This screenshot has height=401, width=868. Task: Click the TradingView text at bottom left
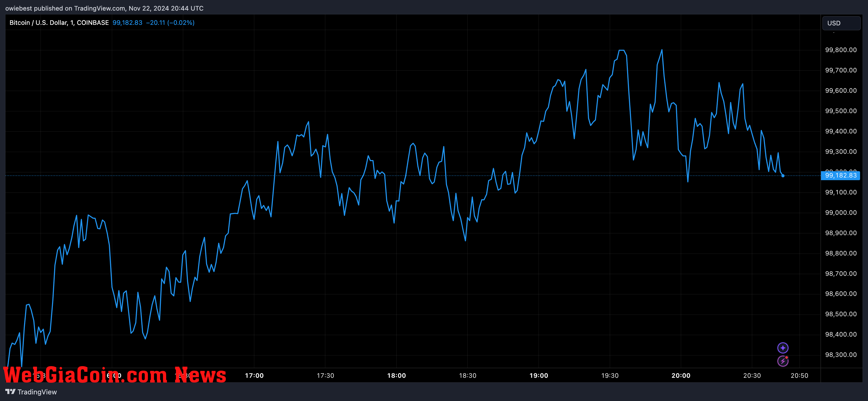pyautogui.click(x=37, y=392)
